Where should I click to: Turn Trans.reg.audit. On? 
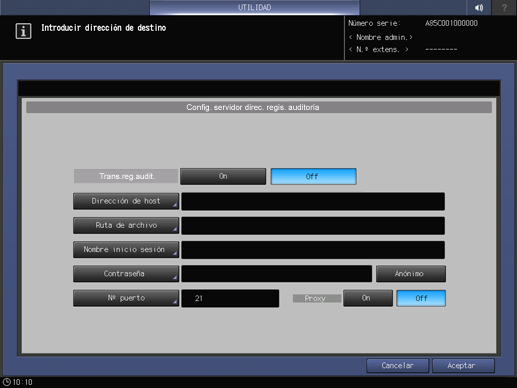point(223,176)
